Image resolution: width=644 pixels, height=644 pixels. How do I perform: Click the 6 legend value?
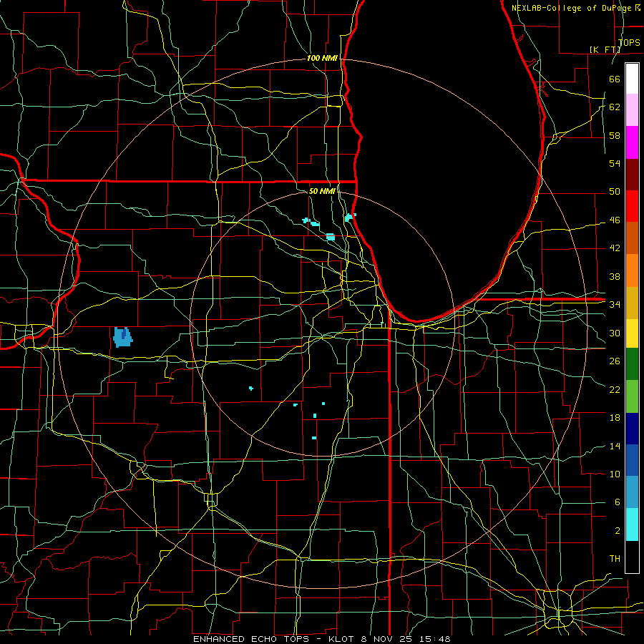(617, 502)
